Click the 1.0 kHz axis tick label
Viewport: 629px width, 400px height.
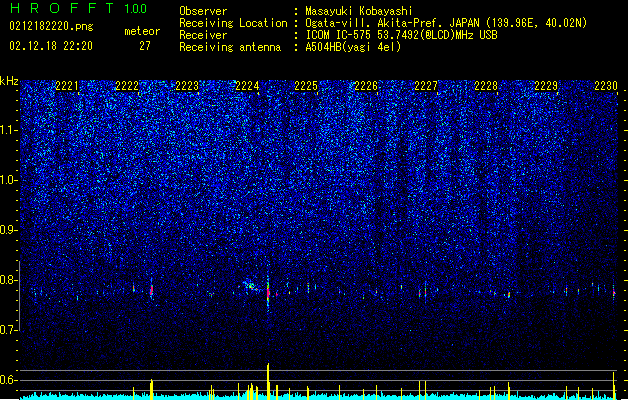point(9,180)
